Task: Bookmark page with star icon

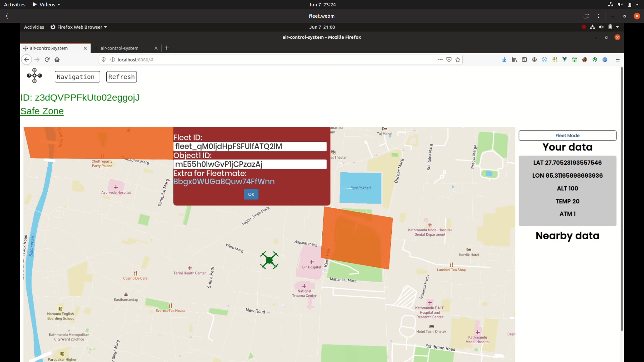Action: 458,60
